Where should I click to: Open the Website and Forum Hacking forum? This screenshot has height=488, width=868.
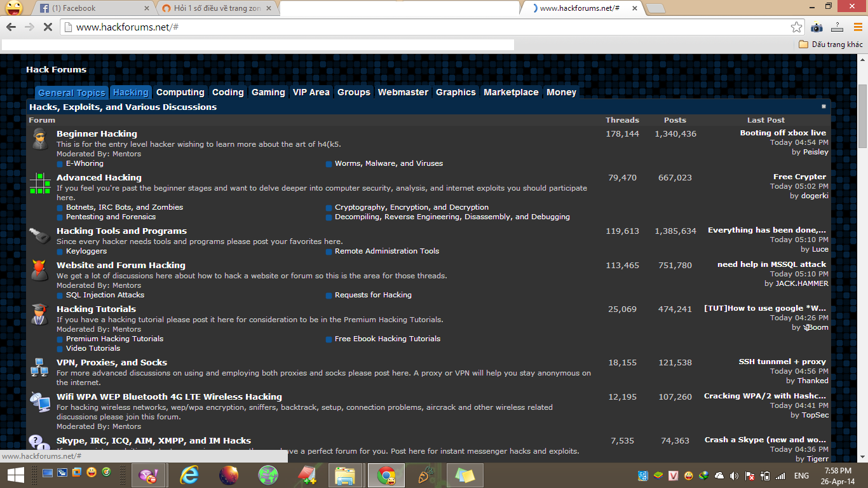pyautogui.click(x=121, y=265)
